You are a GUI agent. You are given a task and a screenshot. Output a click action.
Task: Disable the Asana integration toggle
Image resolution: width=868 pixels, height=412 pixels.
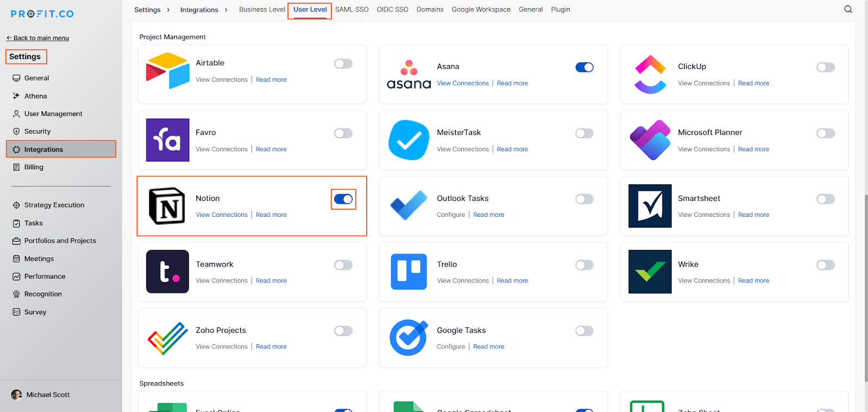584,67
